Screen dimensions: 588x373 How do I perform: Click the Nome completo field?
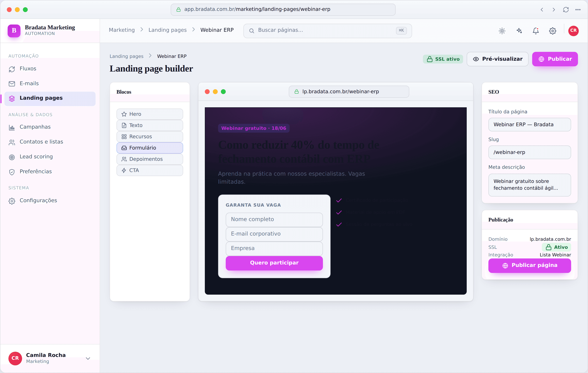tap(274, 219)
